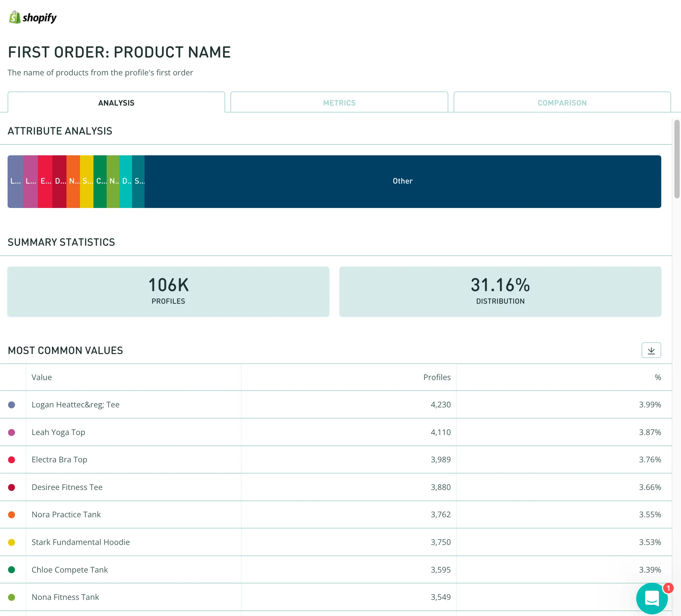Click the dark blue Other bar segment
The width and height of the screenshot is (681, 616).
click(x=402, y=181)
